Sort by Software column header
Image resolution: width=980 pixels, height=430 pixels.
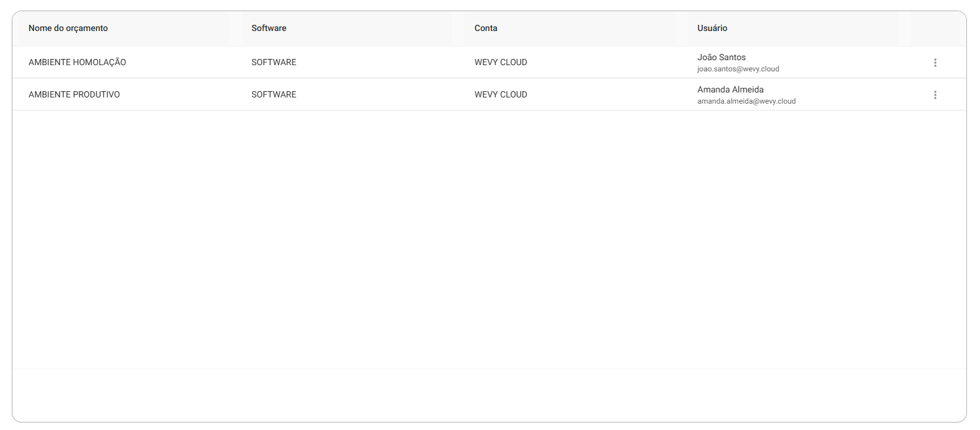click(269, 28)
